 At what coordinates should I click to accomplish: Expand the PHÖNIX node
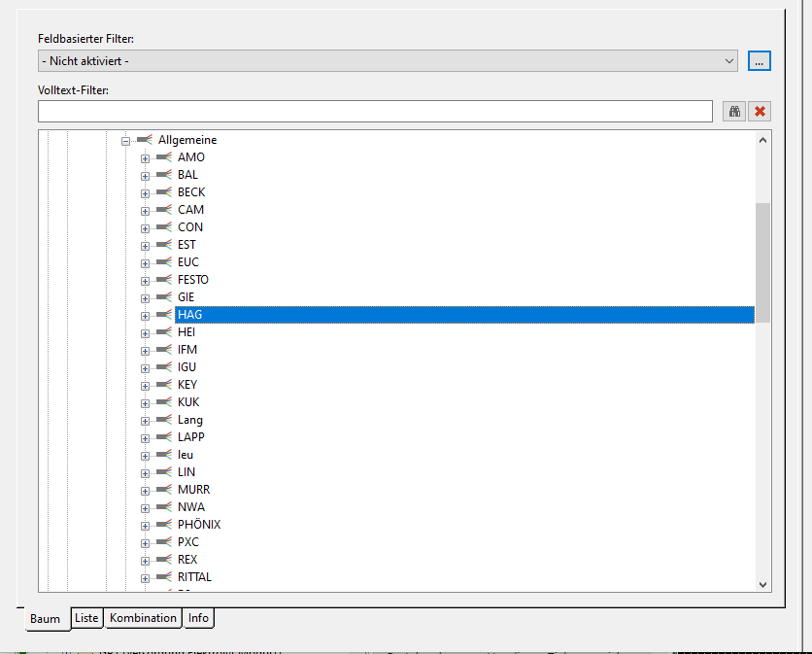click(145, 526)
